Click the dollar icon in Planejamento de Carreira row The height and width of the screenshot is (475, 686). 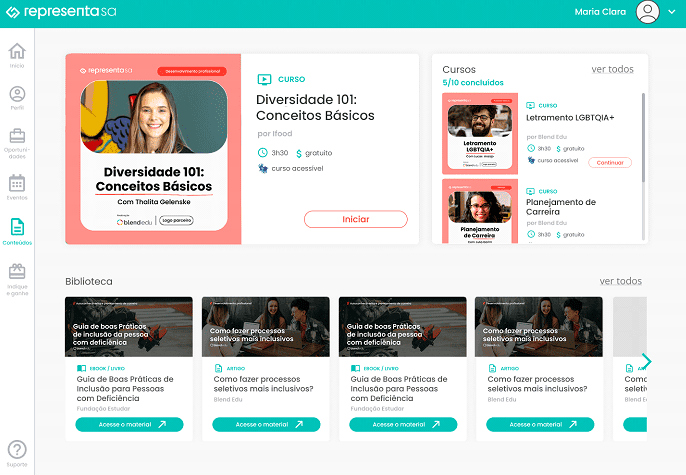click(558, 235)
